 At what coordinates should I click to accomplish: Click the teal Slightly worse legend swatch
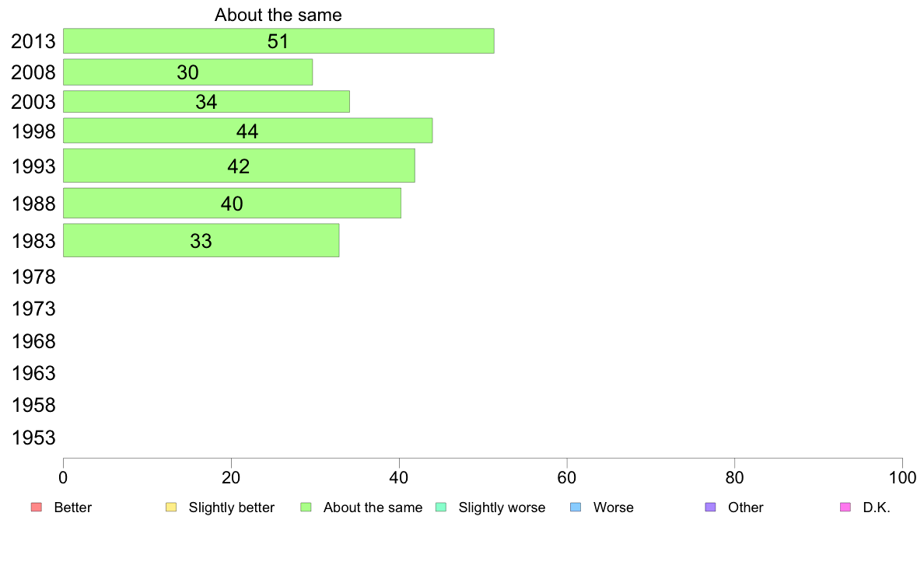pos(441,507)
